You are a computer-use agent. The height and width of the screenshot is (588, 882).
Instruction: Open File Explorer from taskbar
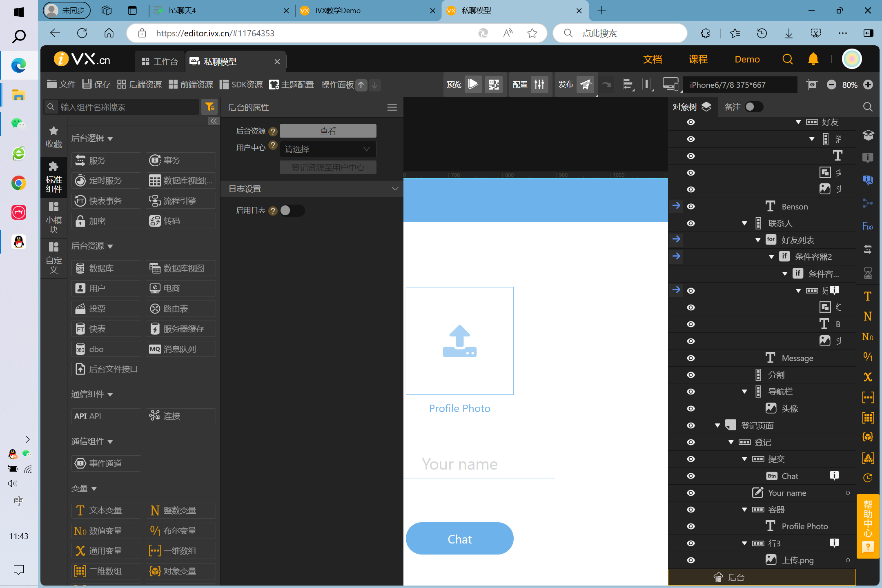pyautogui.click(x=19, y=95)
